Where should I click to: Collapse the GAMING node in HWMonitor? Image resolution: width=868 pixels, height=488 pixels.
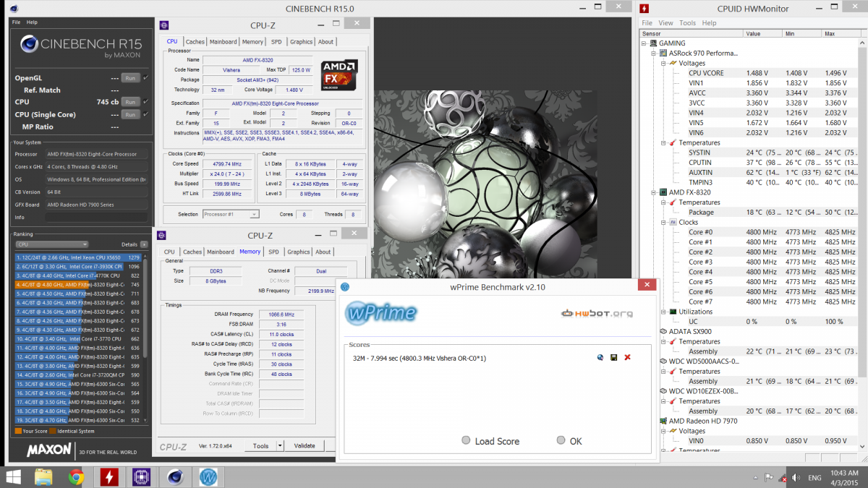644,43
